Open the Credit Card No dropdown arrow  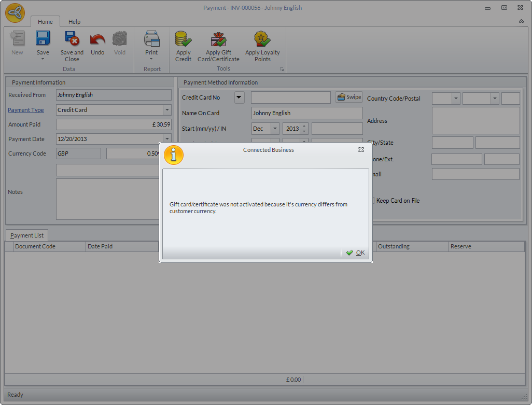coord(239,97)
